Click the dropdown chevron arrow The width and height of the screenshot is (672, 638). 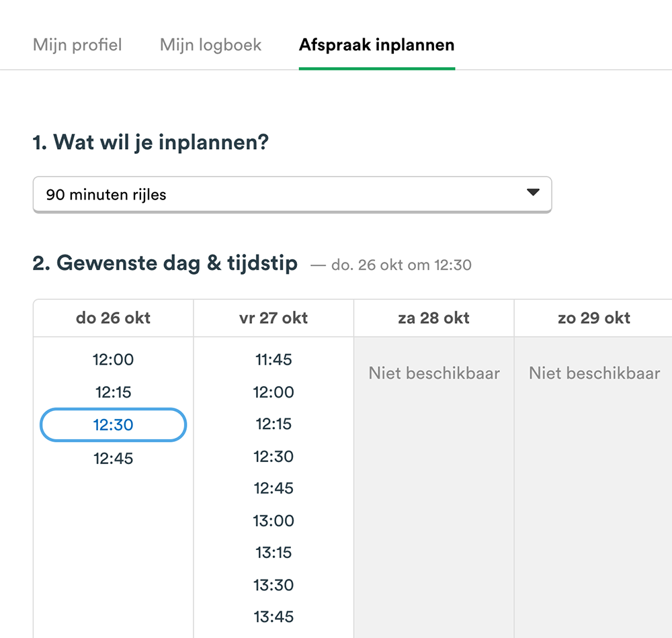533,193
